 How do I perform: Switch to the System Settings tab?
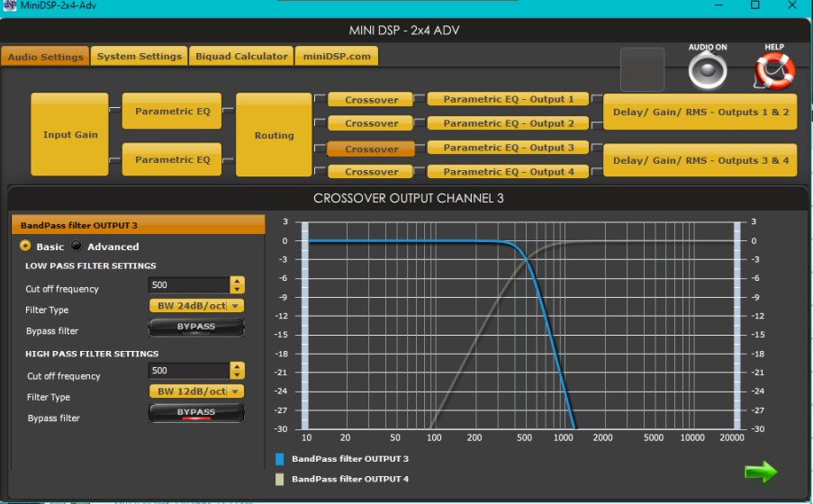(x=139, y=56)
